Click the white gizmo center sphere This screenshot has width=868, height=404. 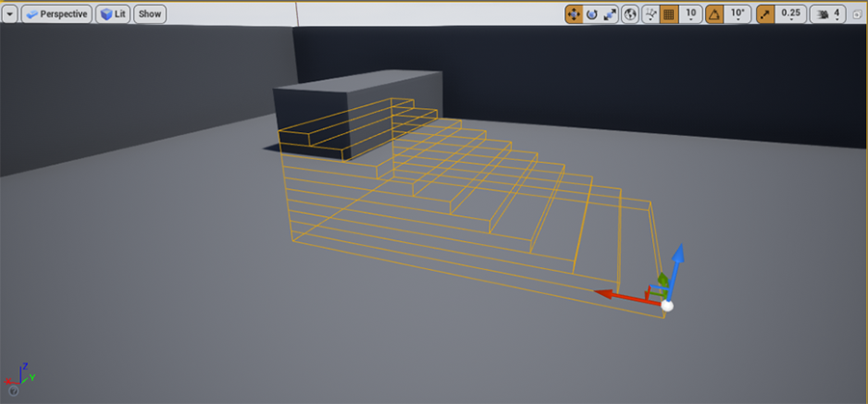[667, 306]
